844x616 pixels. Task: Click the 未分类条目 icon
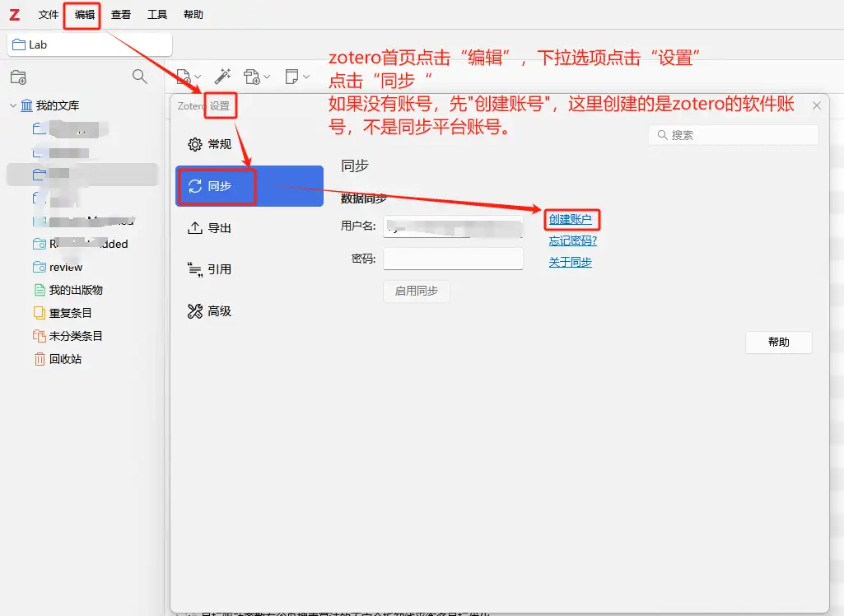click(x=40, y=336)
